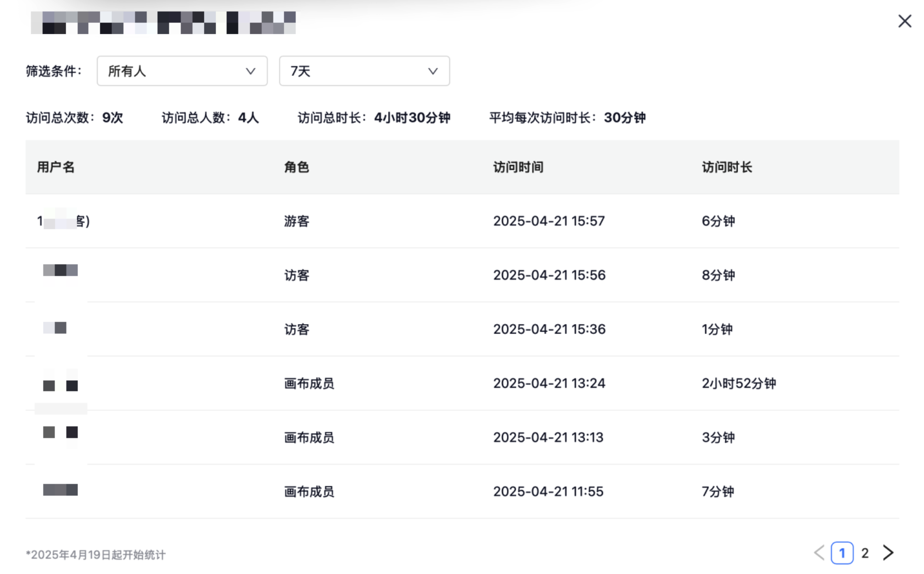Click the 访问时间 column header
The height and width of the screenshot is (574, 924).
(518, 167)
